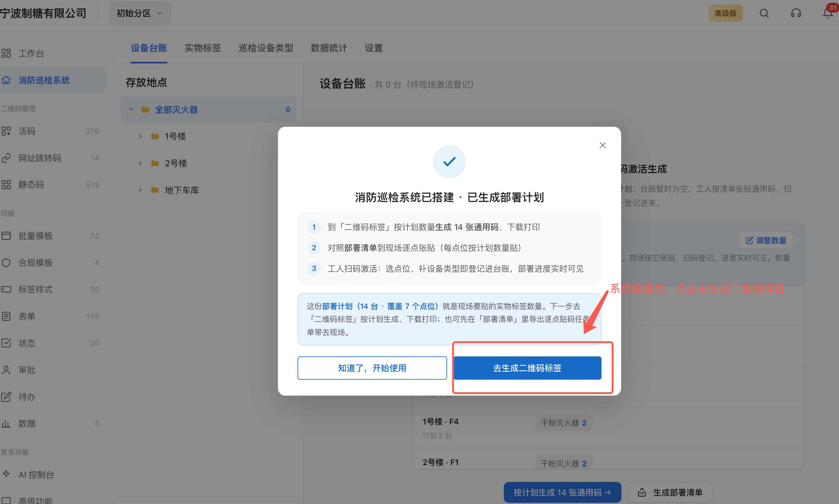Click the person icon beside 审批
Screen dimensions: 839x504
click(x=6, y=370)
